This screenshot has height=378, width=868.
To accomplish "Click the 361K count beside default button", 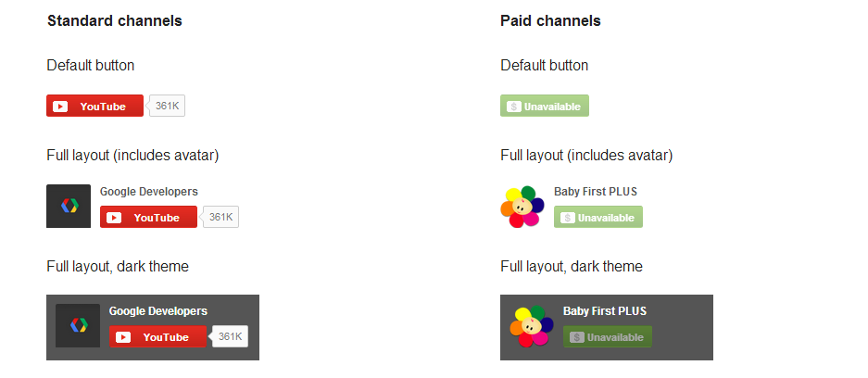I will 168,106.
